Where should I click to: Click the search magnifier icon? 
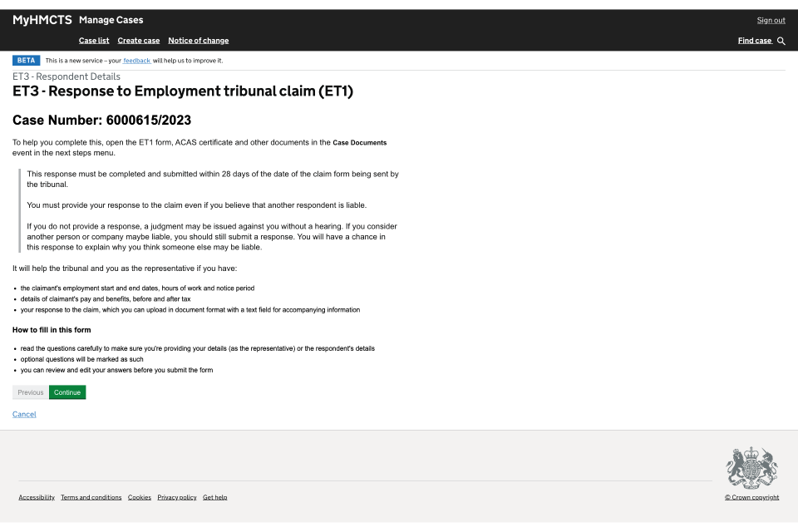click(x=781, y=41)
